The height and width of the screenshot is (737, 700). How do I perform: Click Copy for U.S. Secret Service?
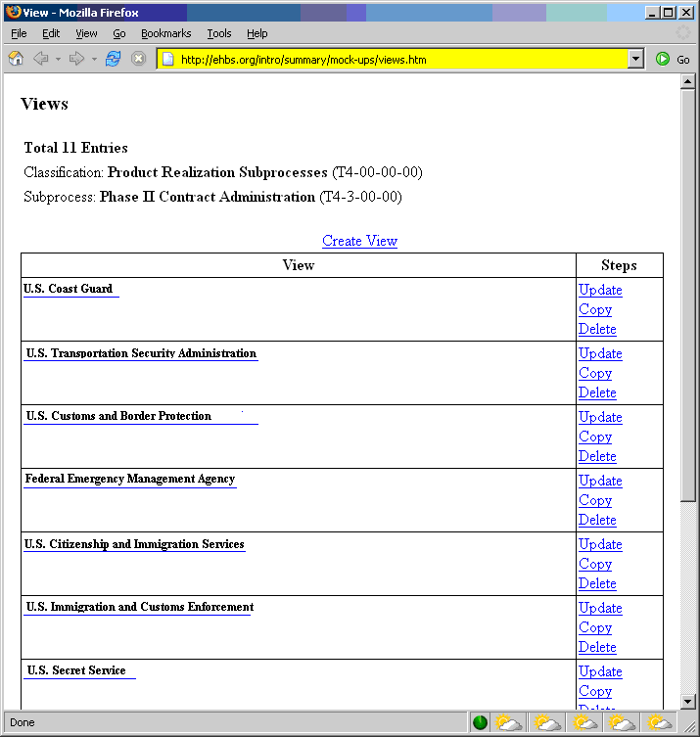[595, 691]
